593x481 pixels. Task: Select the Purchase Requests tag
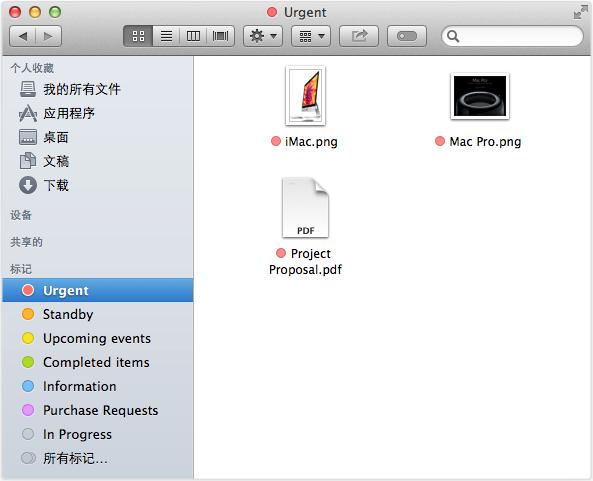(x=98, y=410)
